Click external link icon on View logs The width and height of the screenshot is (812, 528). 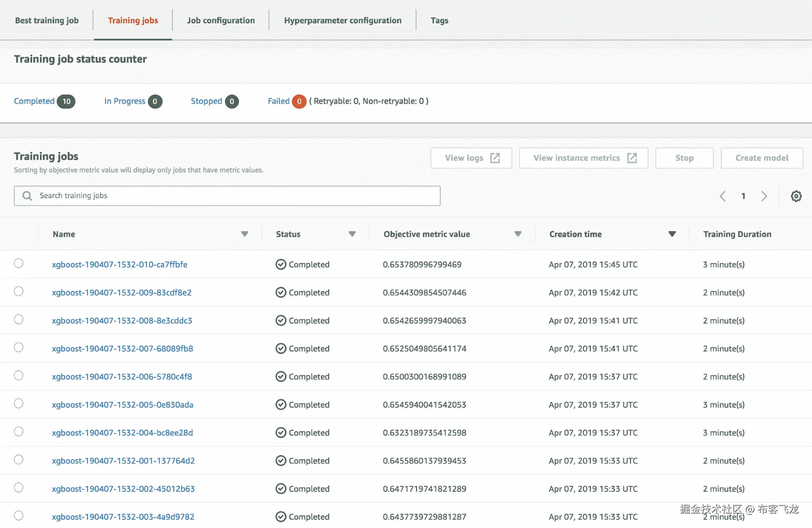[495, 158]
